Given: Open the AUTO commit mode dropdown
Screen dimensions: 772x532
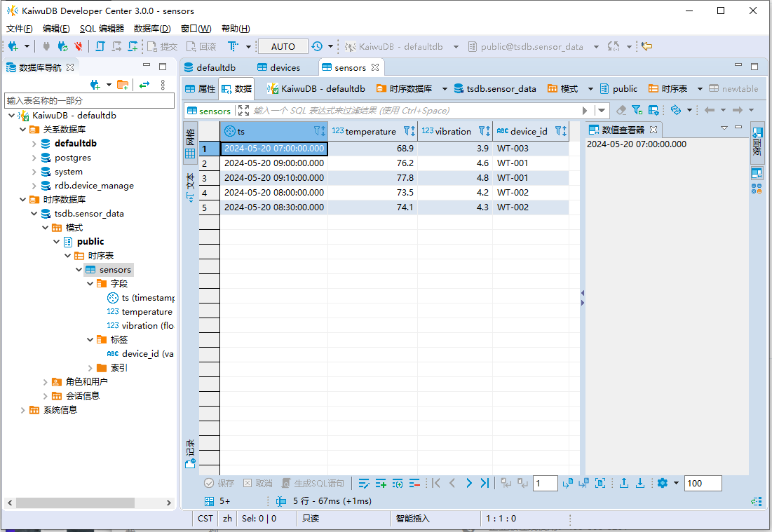Looking at the screenshot, I should pos(283,46).
